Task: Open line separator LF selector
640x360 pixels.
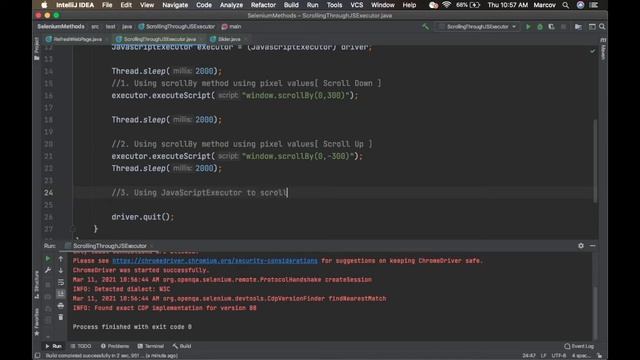Action: [543, 356]
